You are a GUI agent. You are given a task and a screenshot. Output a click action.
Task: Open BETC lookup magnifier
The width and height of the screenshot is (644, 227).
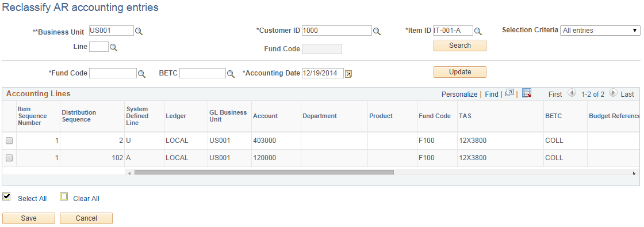231,74
